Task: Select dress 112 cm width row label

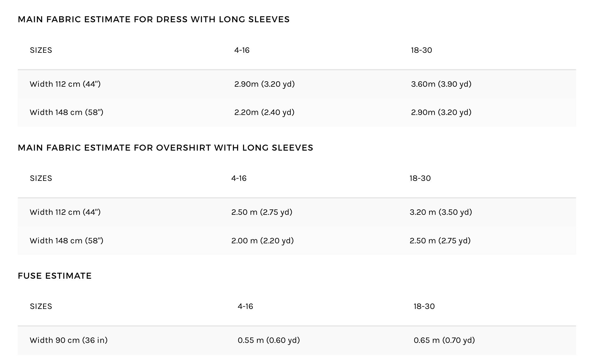Action: tap(65, 84)
